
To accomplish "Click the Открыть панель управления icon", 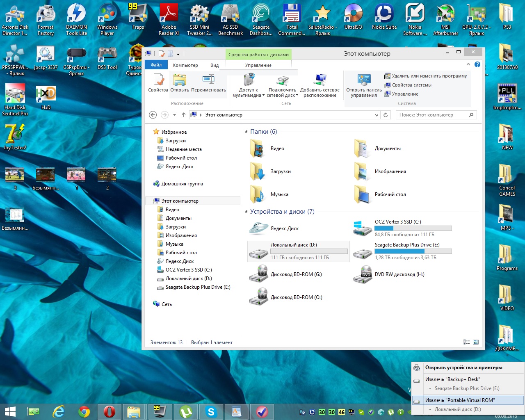I will coord(364,85).
